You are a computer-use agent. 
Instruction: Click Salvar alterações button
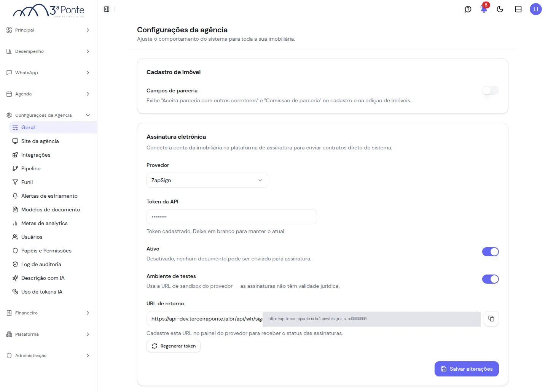[467, 369]
